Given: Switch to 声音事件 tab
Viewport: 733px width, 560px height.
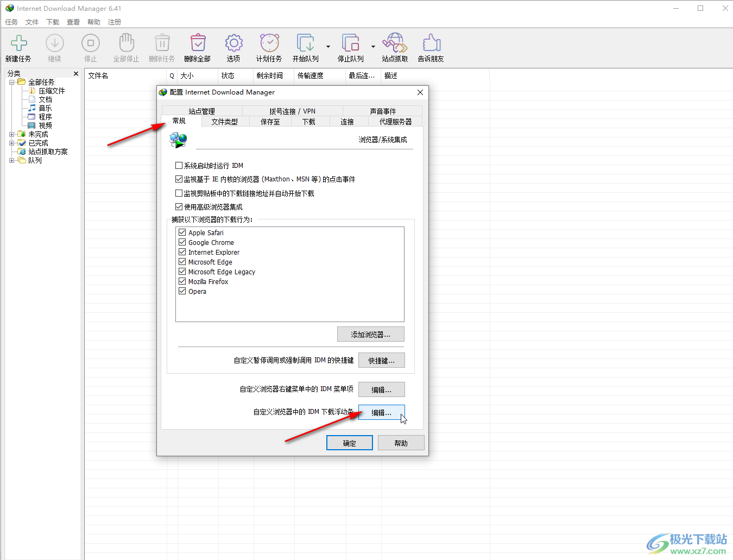Looking at the screenshot, I should tap(383, 111).
